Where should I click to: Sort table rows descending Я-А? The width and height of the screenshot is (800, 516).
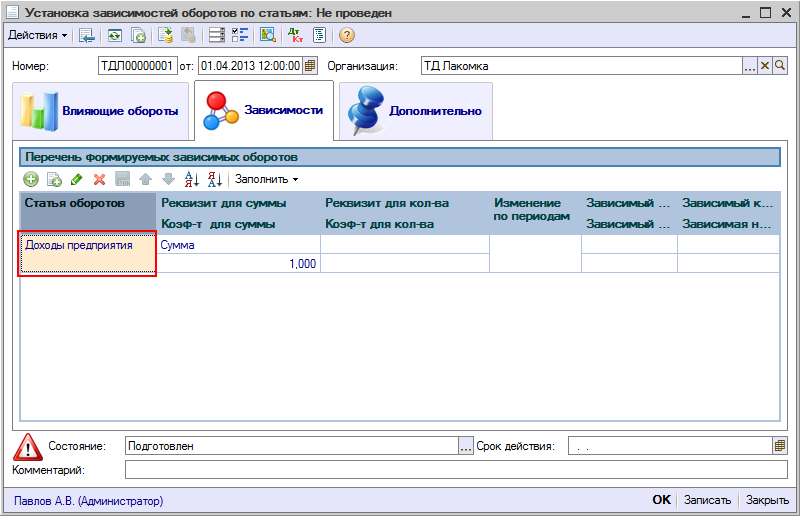(215, 179)
